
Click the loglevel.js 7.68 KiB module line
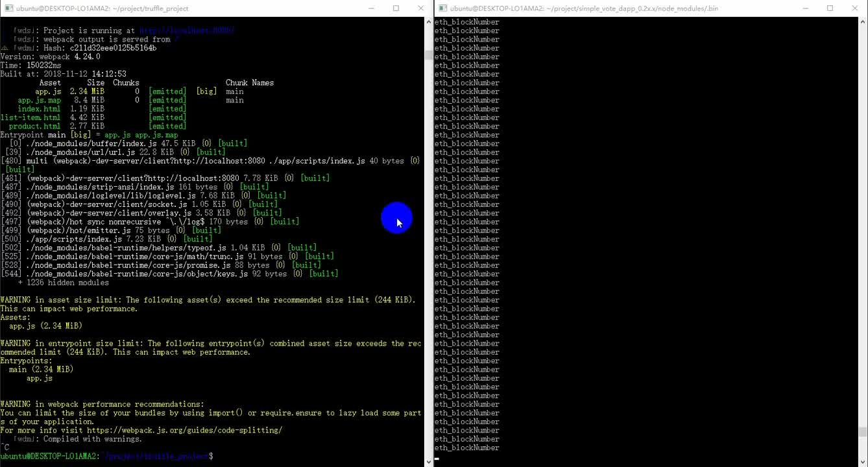click(x=143, y=195)
